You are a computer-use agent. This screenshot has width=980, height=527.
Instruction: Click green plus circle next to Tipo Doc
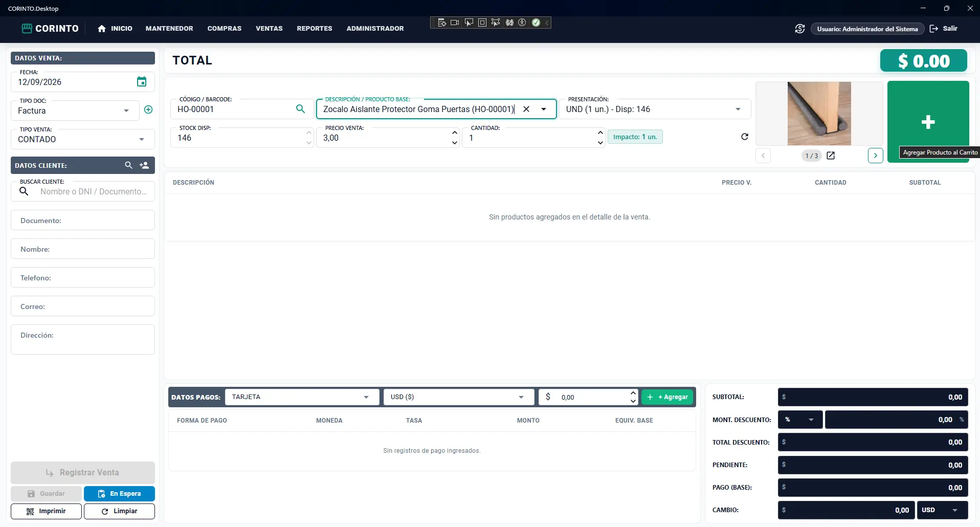point(148,109)
